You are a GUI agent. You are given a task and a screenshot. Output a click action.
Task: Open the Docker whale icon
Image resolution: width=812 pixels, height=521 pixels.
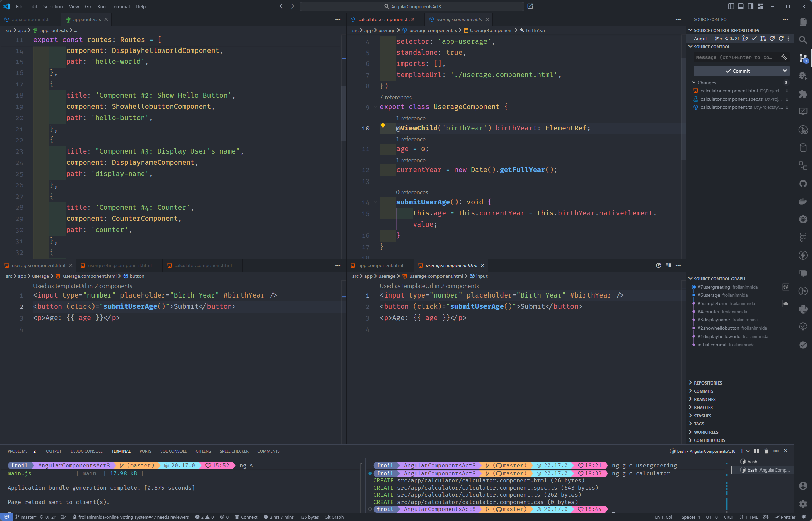click(x=803, y=202)
